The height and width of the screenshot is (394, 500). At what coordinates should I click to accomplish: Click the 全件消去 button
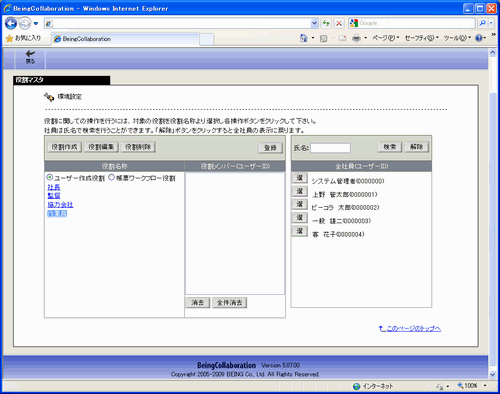(229, 303)
